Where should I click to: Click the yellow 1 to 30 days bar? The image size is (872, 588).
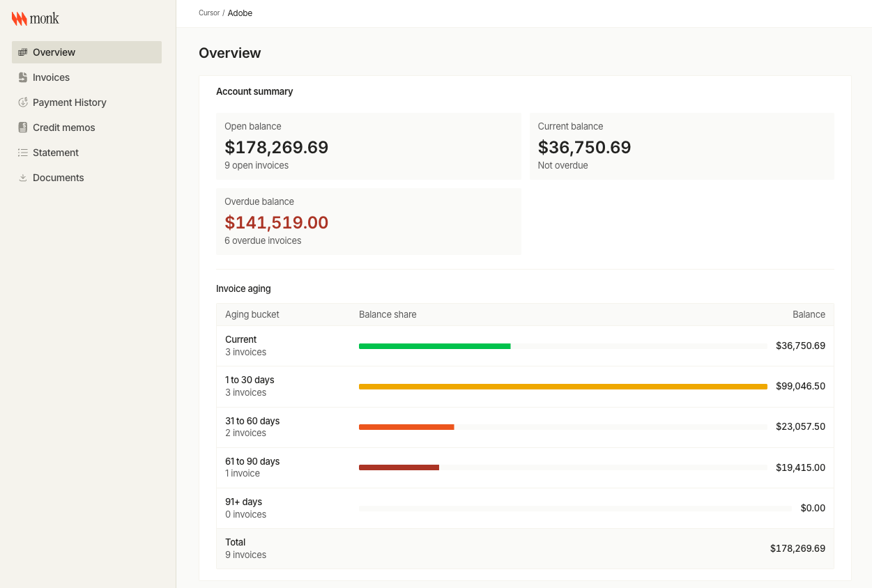click(x=563, y=387)
